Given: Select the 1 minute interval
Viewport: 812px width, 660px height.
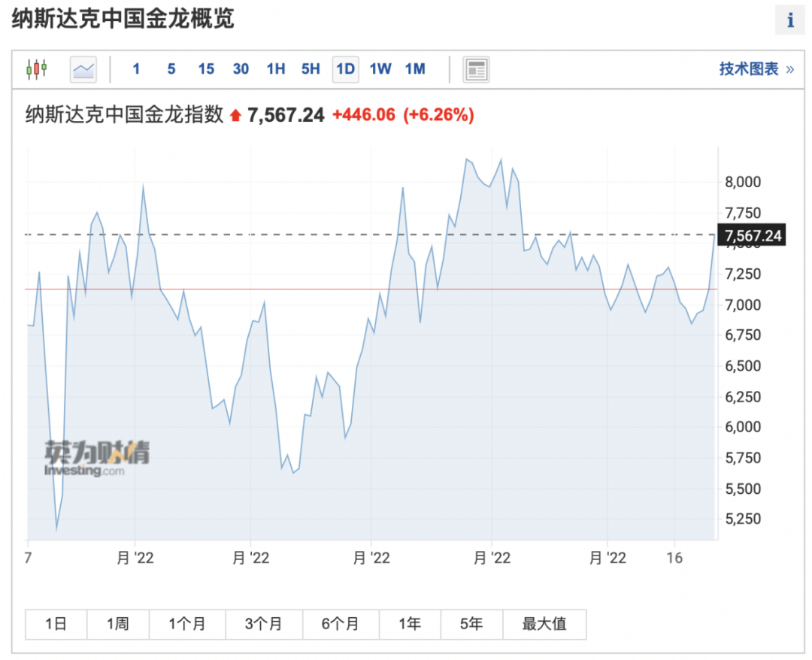Looking at the screenshot, I should [x=136, y=69].
